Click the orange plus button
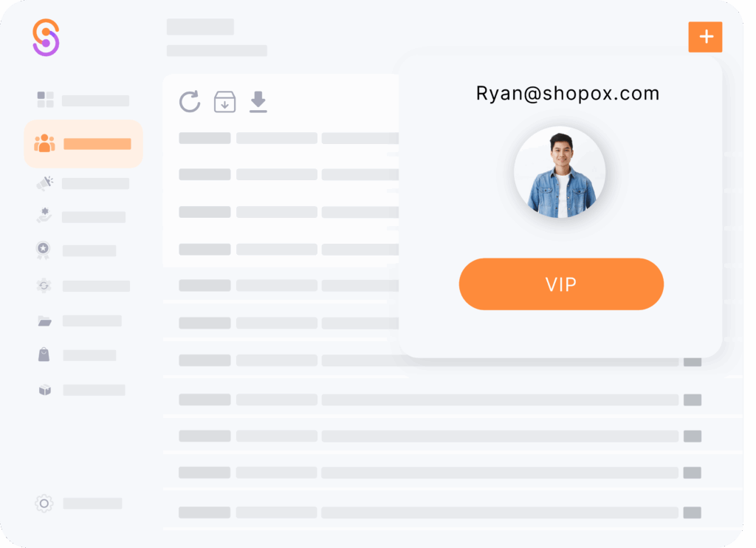This screenshot has width=756, height=548. click(x=705, y=37)
